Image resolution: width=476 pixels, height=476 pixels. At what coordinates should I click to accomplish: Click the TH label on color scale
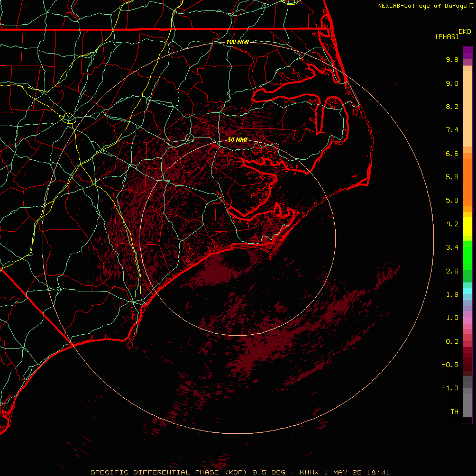click(x=454, y=412)
